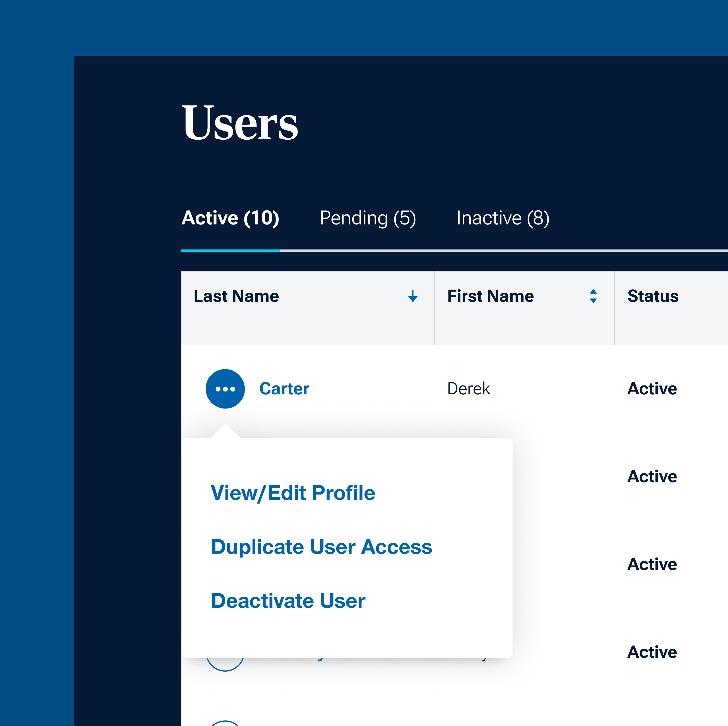Click the fourth row's Active status
728x726 pixels.
652,652
